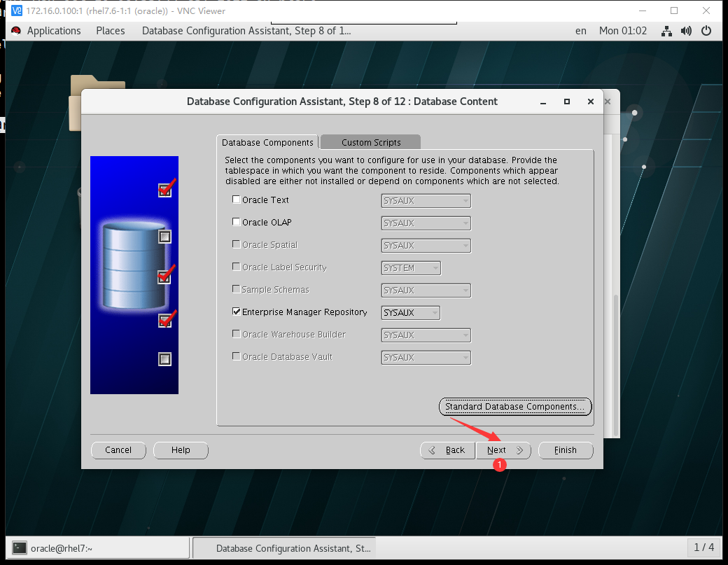Click the desktop folder icon behind the dialog
Image resolution: width=728 pixels, height=565 pixels.
[x=76, y=103]
